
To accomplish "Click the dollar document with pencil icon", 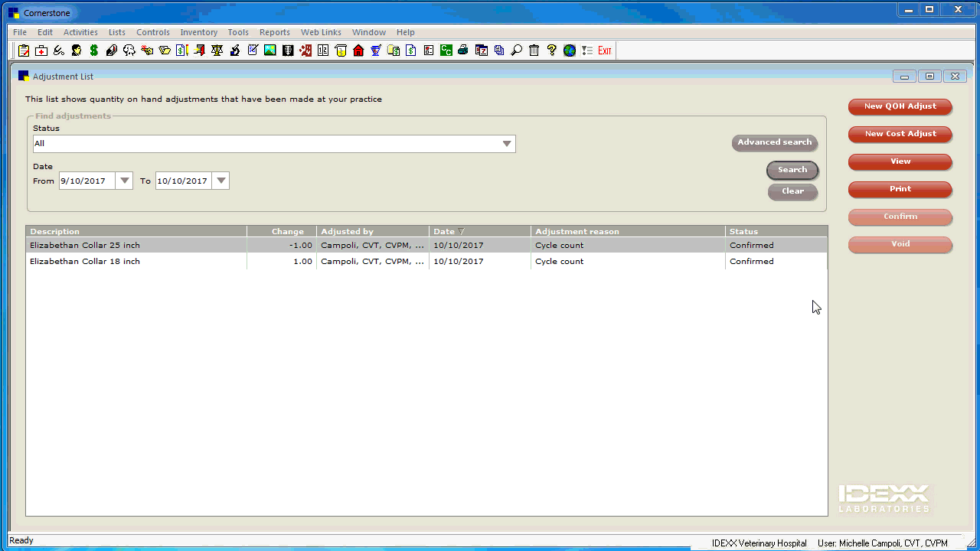I will pos(181,51).
